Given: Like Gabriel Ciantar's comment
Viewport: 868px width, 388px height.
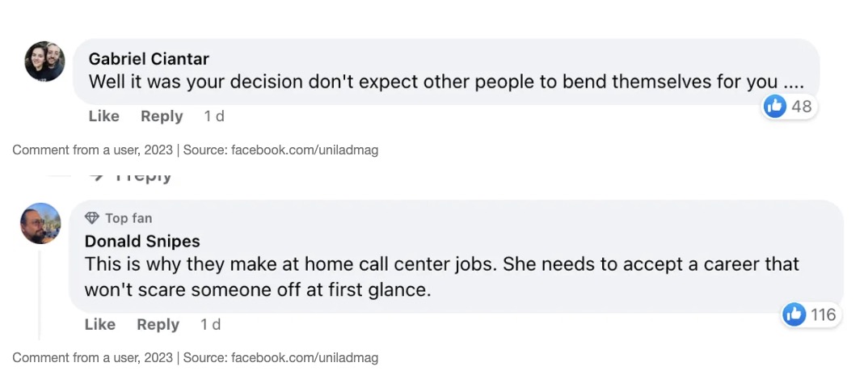Looking at the screenshot, I should click(x=103, y=116).
